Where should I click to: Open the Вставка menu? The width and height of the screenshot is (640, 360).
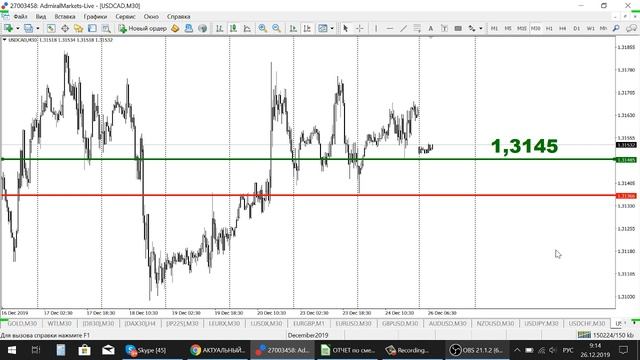[x=64, y=16]
